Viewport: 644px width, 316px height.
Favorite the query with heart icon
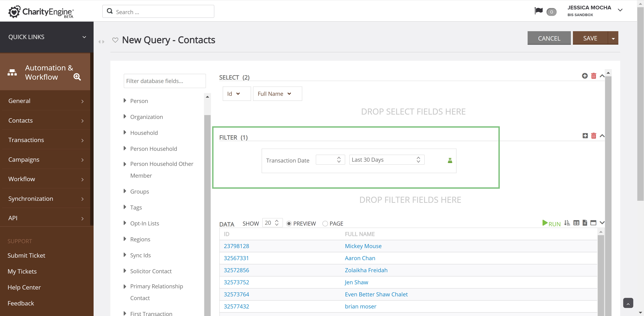click(x=115, y=40)
